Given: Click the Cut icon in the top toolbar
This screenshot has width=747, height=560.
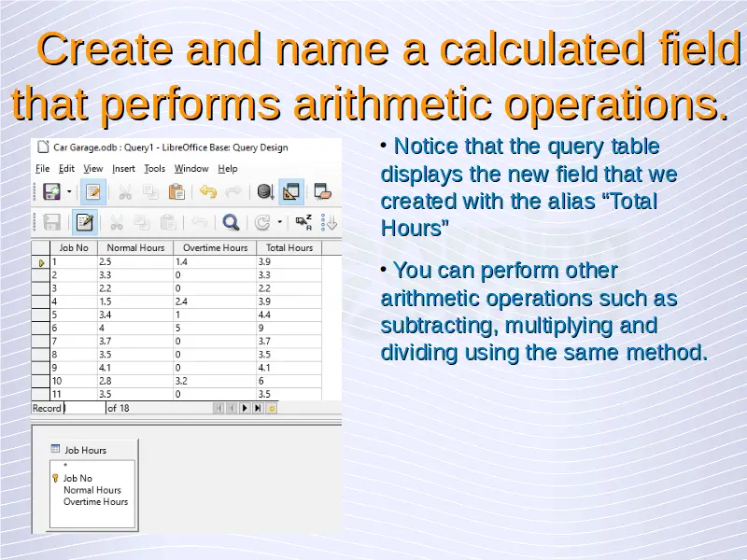Looking at the screenshot, I should point(125,192).
